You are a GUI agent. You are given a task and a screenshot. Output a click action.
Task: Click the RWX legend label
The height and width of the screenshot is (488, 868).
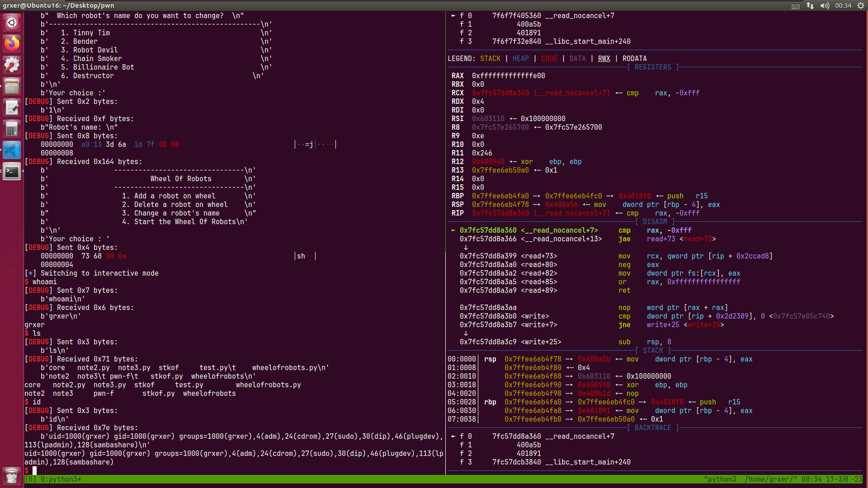coord(604,58)
